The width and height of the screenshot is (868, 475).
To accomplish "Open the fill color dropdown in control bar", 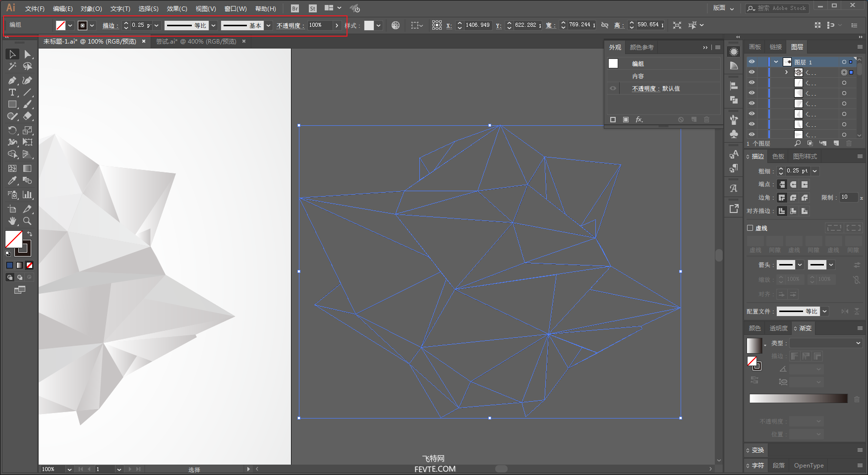I will (x=70, y=25).
